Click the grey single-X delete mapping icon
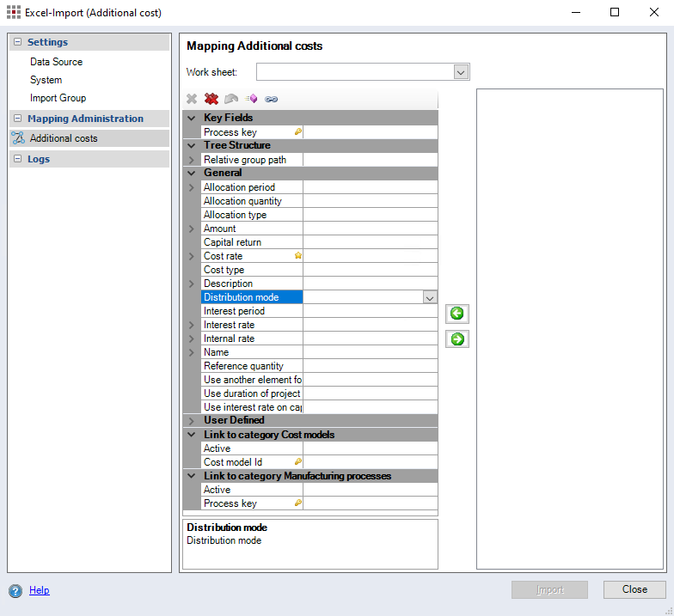 (192, 99)
